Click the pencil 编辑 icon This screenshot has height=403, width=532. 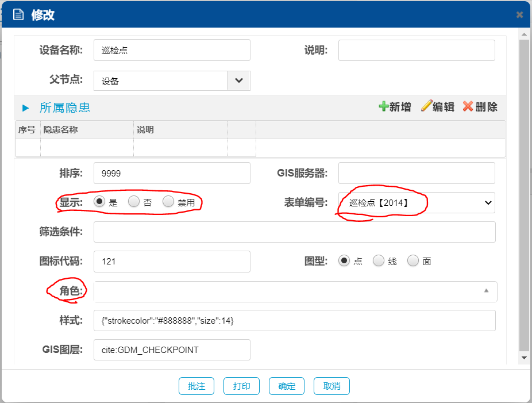click(426, 107)
